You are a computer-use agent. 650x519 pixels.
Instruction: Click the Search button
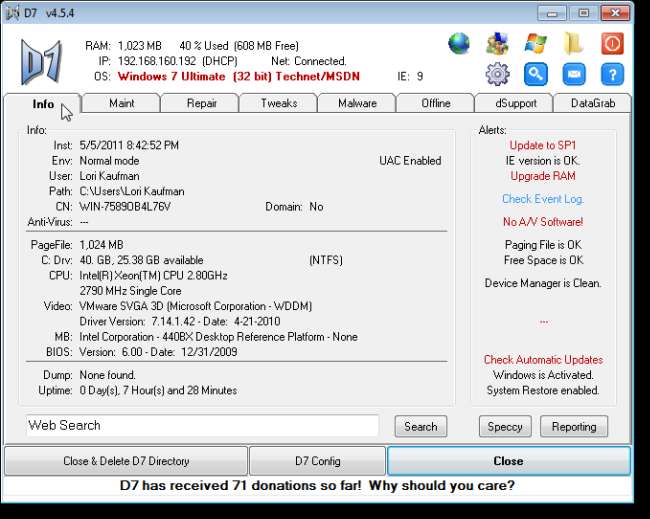(421, 427)
